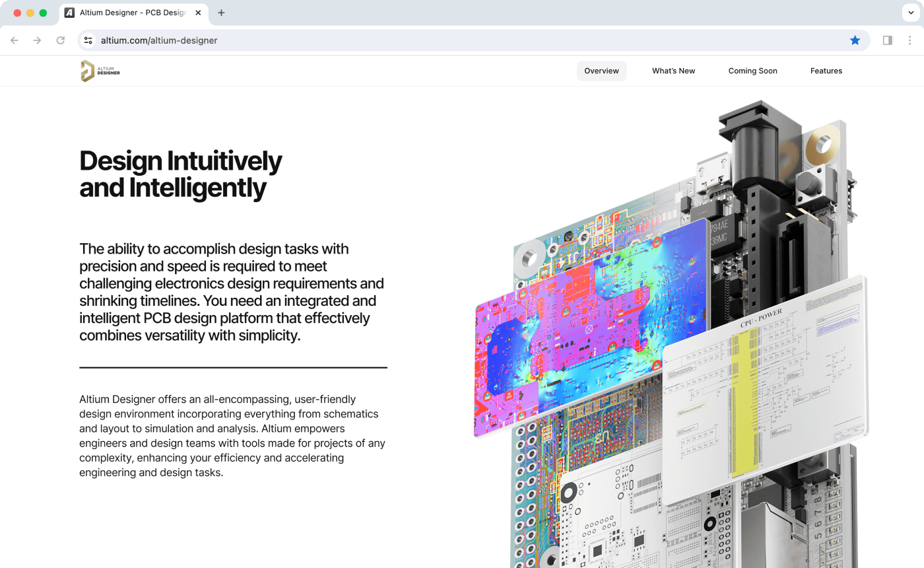
Task: Open the Features section
Action: pyautogui.click(x=826, y=71)
